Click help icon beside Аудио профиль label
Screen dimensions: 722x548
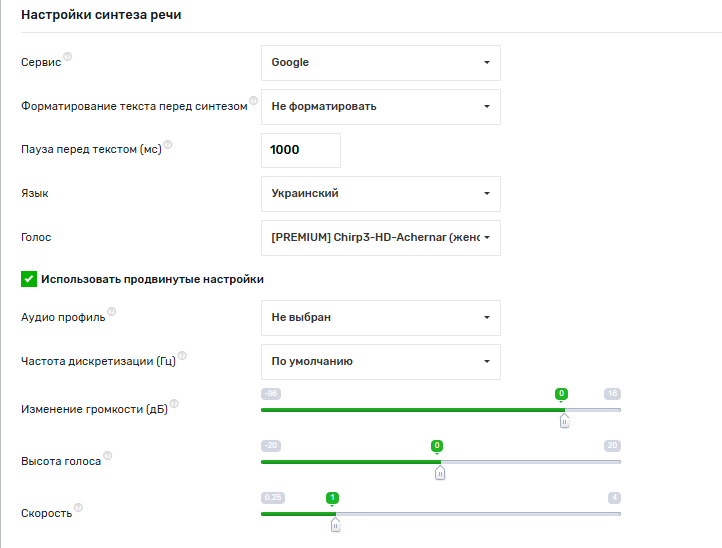112,312
